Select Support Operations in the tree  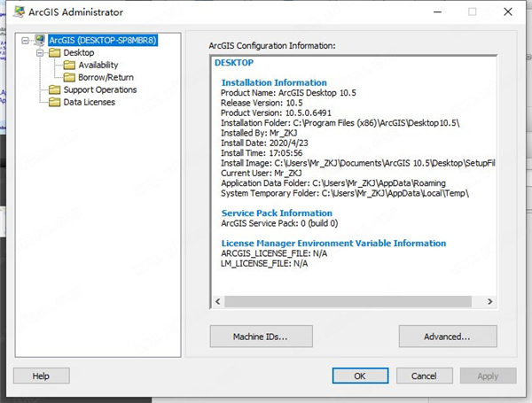tap(100, 89)
